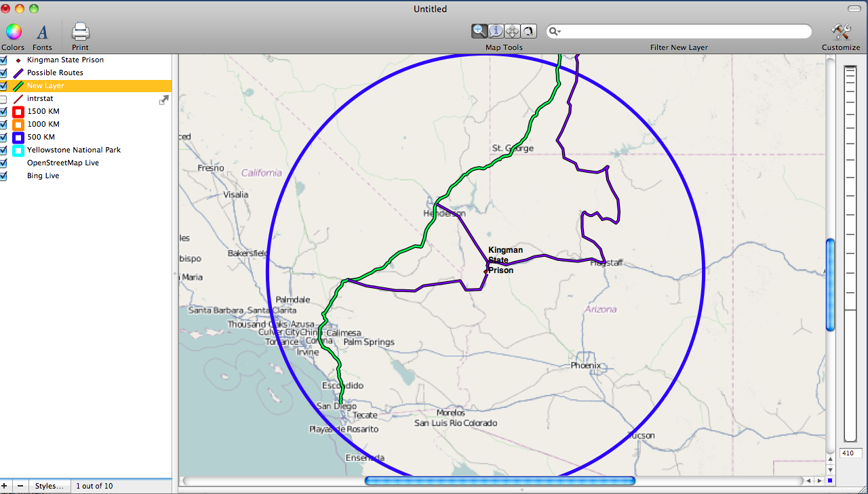Click the Print icon

click(x=79, y=31)
